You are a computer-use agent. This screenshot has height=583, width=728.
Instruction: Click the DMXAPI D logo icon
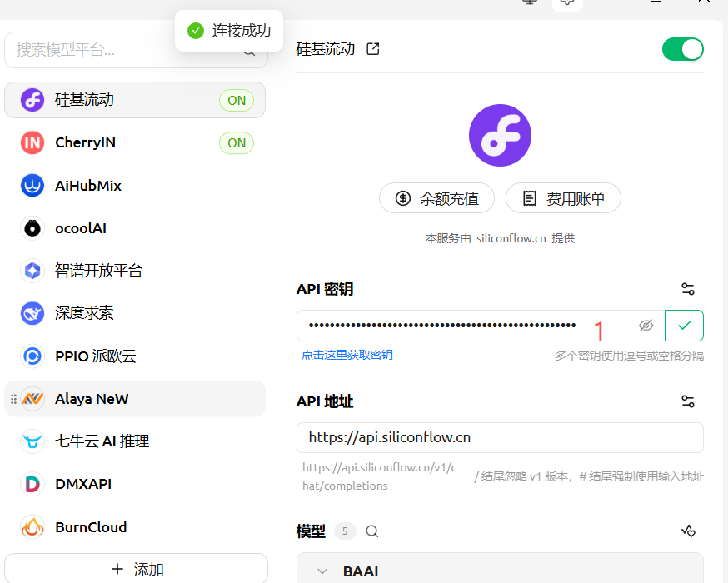tap(32, 484)
